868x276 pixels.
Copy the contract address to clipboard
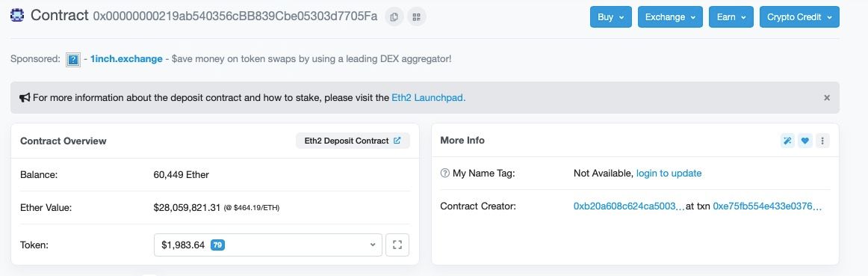(x=394, y=16)
